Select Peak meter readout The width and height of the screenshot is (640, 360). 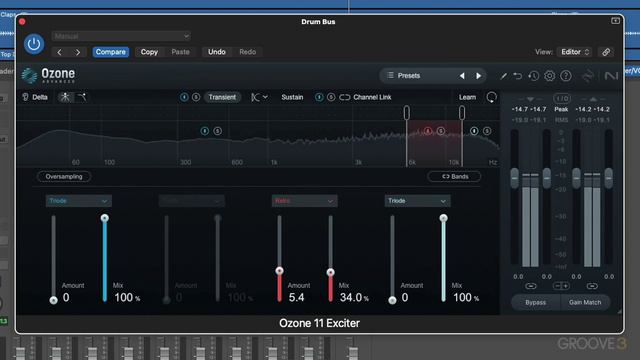(x=561, y=109)
